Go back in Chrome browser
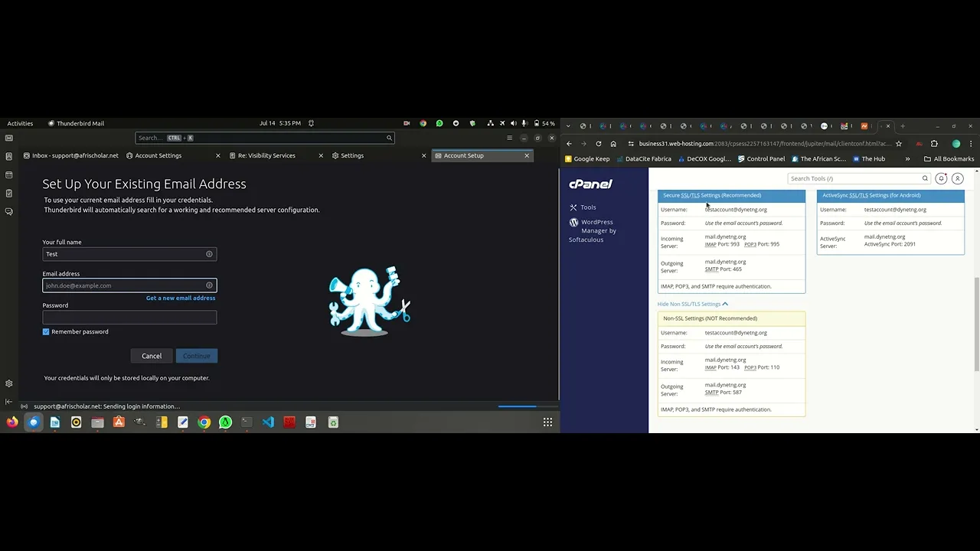 569,143
